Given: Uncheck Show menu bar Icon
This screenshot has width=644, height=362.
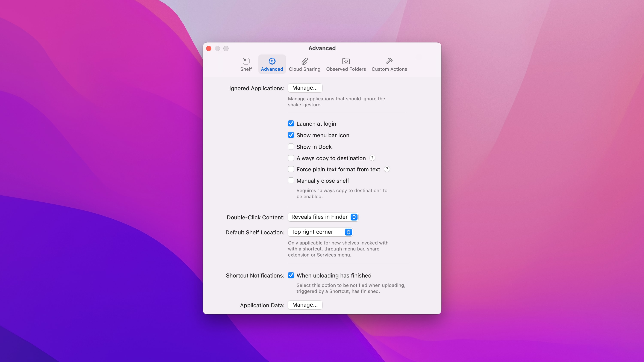Looking at the screenshot, I should click(291, 135).
